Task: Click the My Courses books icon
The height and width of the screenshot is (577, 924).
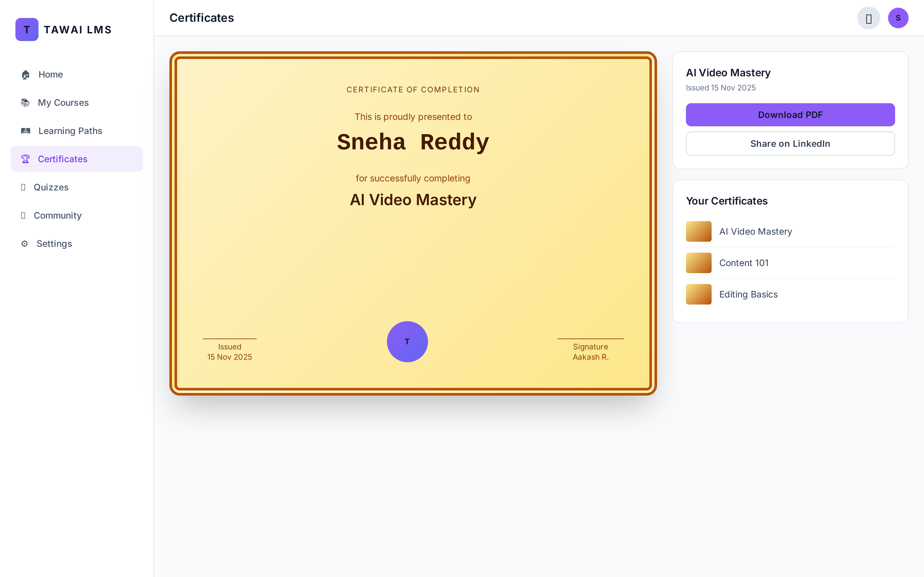Action: tap(25, 103)
